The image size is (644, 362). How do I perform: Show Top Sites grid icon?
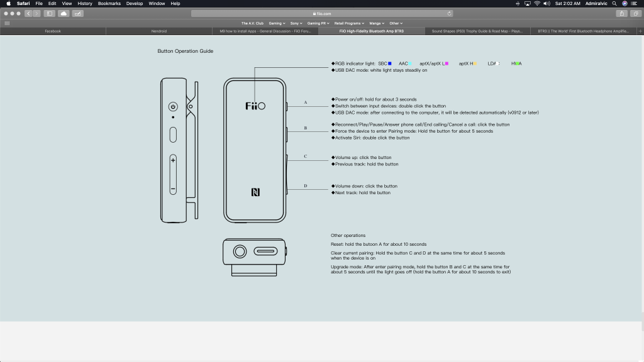point(7,23)
